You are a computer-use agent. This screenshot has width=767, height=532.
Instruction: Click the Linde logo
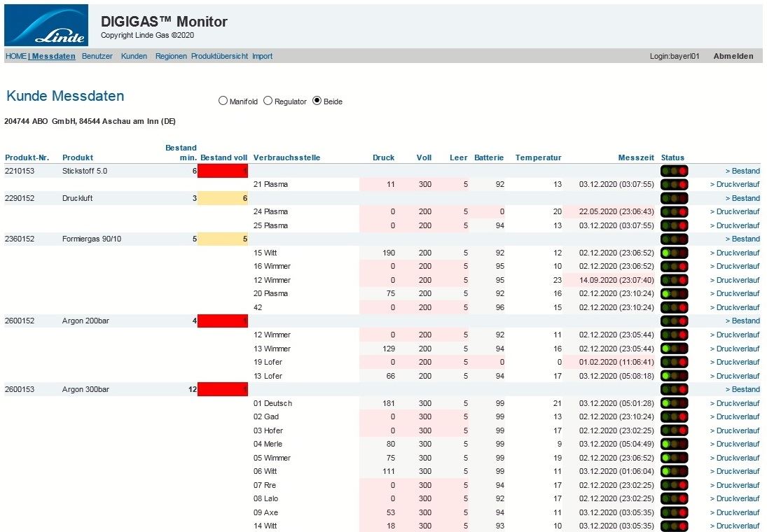click(46, 25)
